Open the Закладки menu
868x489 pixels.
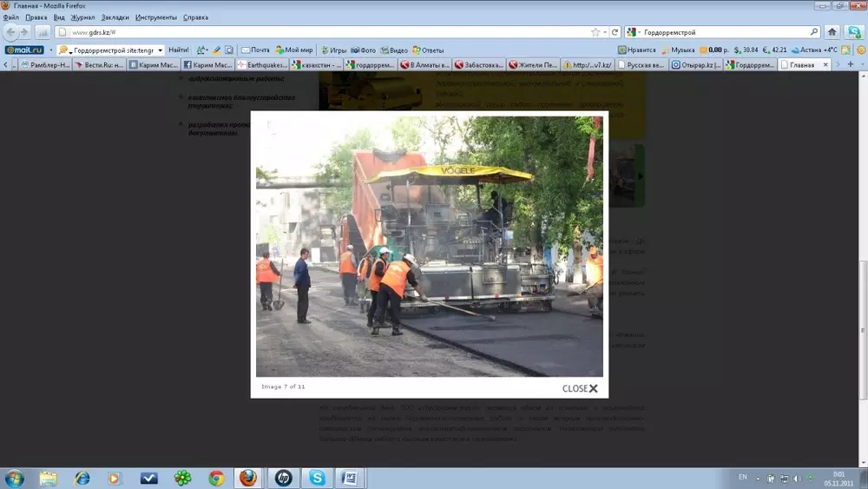coord(115,17)
